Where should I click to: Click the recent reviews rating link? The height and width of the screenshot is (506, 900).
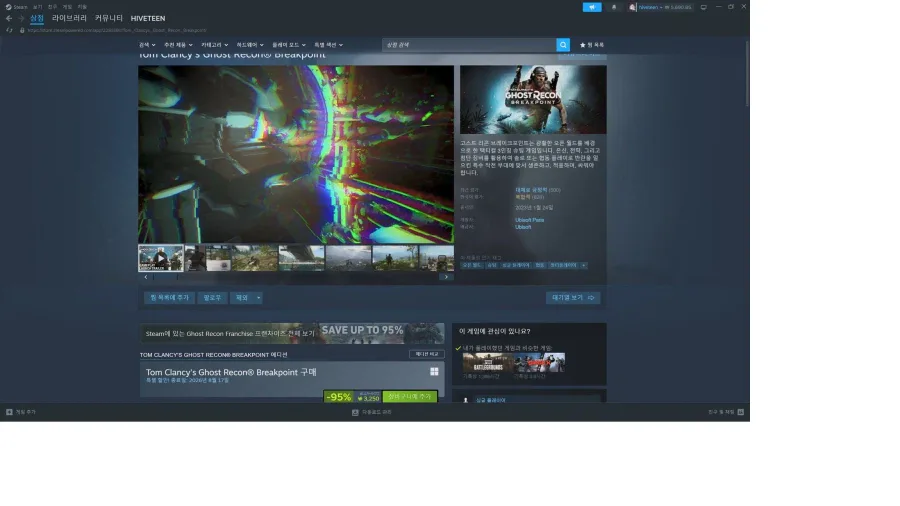tap(531, 190)
